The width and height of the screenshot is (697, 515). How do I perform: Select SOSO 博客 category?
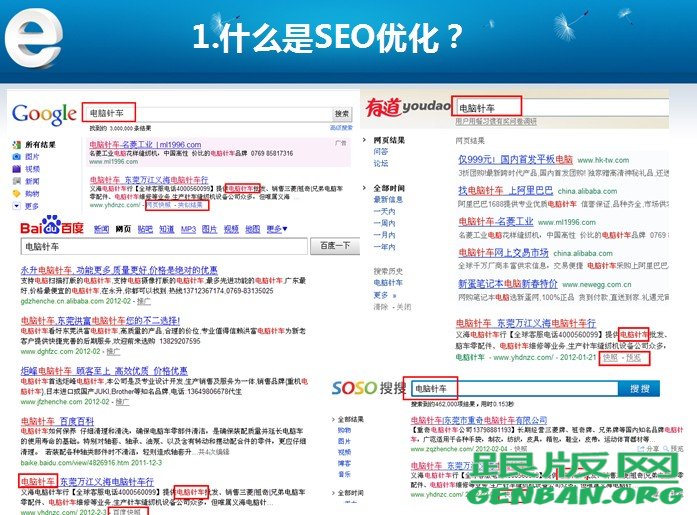(x=344, y=463)
